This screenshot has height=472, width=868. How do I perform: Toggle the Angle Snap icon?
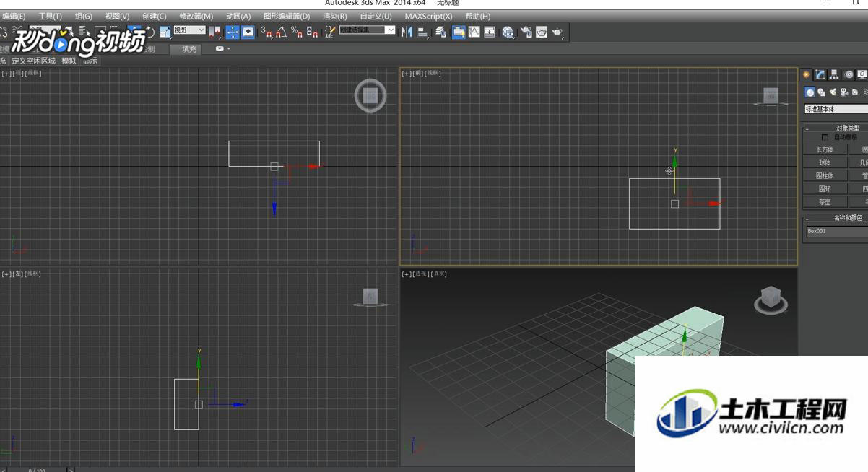pos(282,32)
